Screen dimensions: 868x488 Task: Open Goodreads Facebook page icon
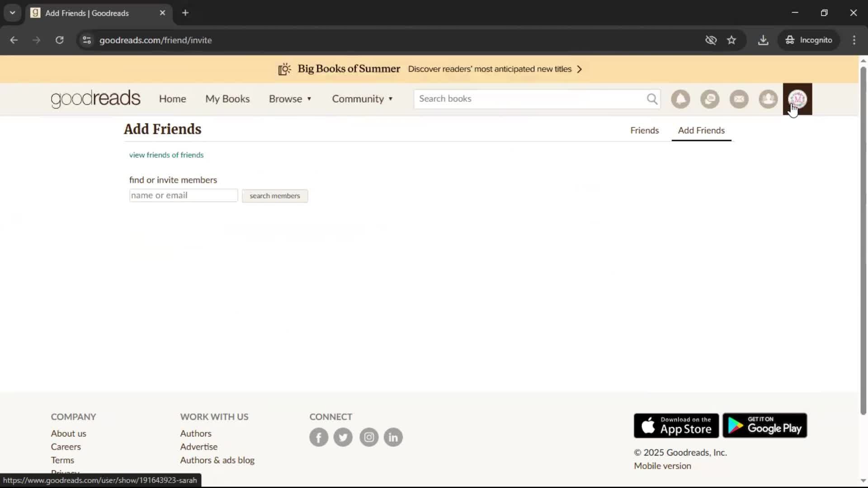click(319, 437)
